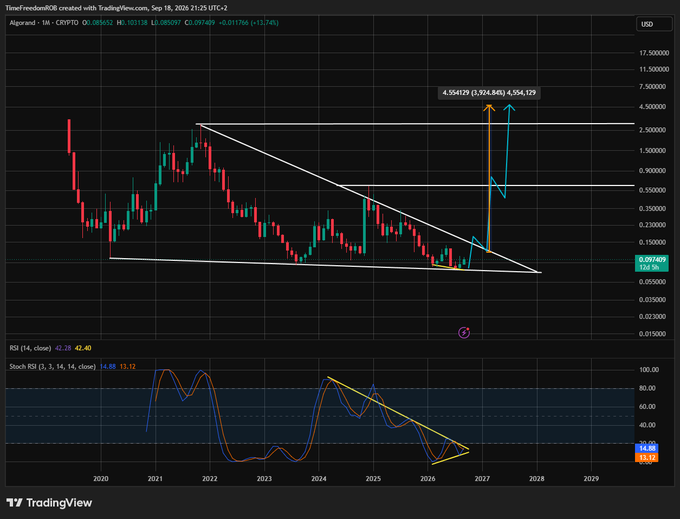Click the 2.500000 price axis label
This screenshot has height=519, width=680.
[x=653, y=130]
